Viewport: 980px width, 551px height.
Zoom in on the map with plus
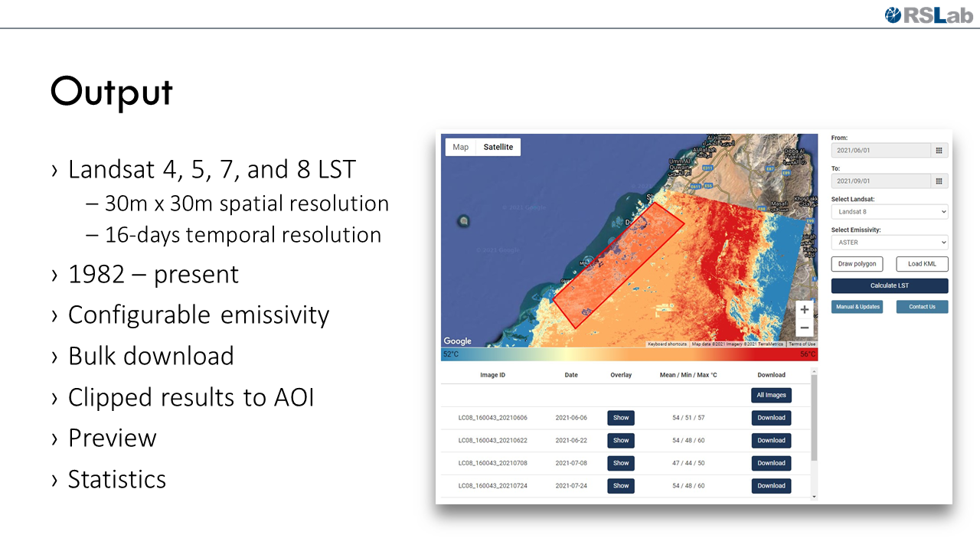click(804, 310)
